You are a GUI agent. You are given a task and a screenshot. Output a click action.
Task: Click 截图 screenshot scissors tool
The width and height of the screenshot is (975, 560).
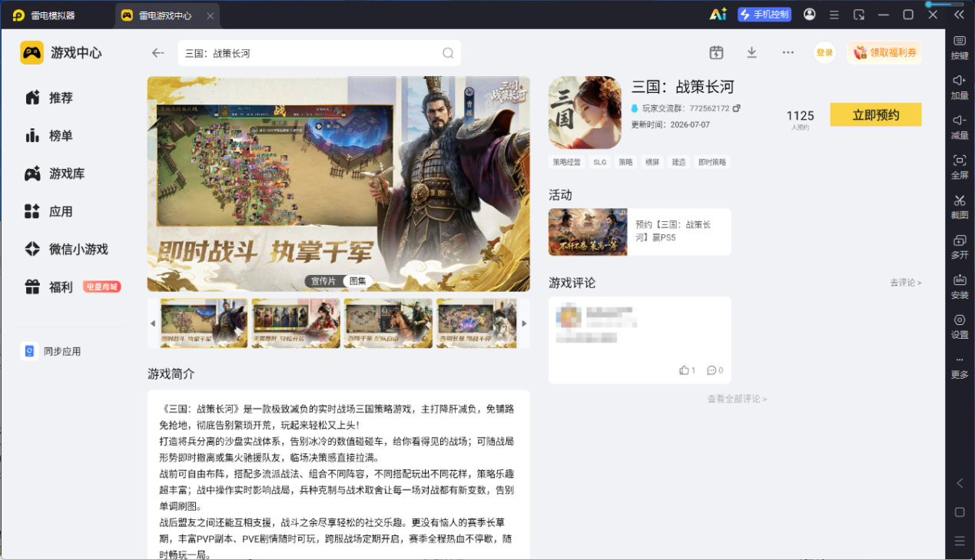coord(960,207)
